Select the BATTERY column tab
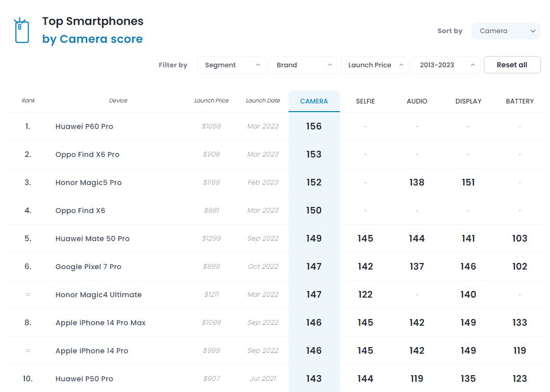 (519, 101)
